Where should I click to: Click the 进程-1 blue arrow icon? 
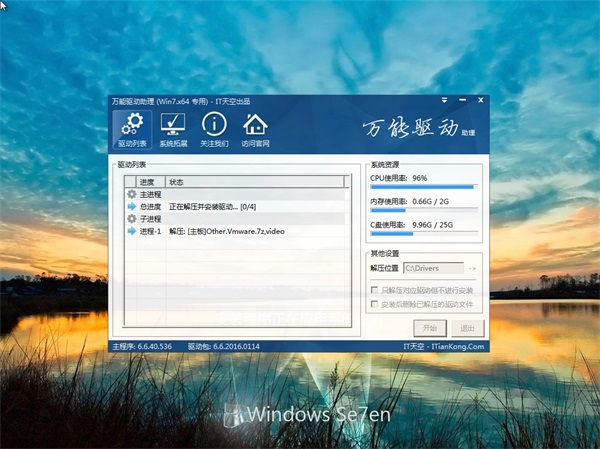[x=131, y=231]
